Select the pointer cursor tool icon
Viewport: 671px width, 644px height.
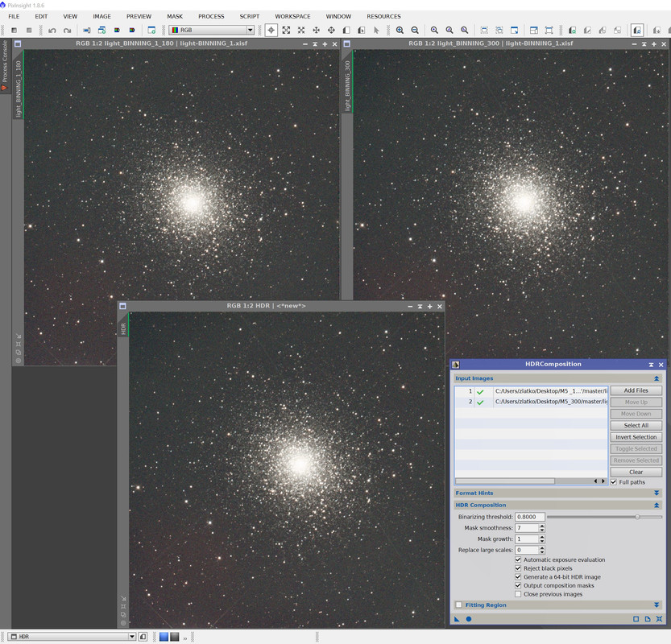pos(376,31)
